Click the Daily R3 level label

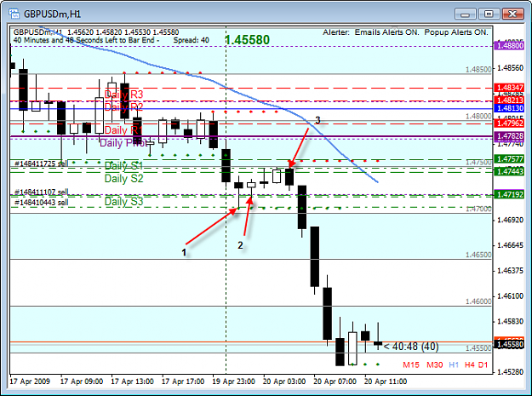pyautogui.click(x=123, y=95)
